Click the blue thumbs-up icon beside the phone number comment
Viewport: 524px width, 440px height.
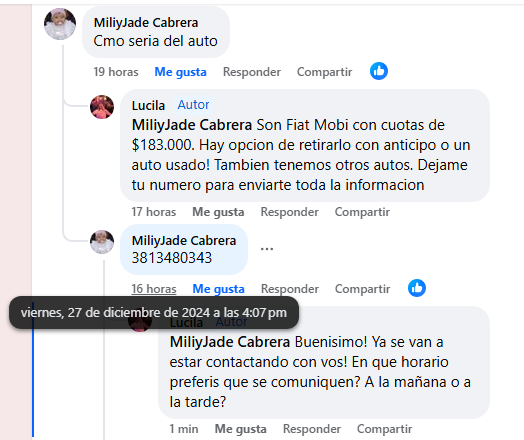(x=417, y=288)
